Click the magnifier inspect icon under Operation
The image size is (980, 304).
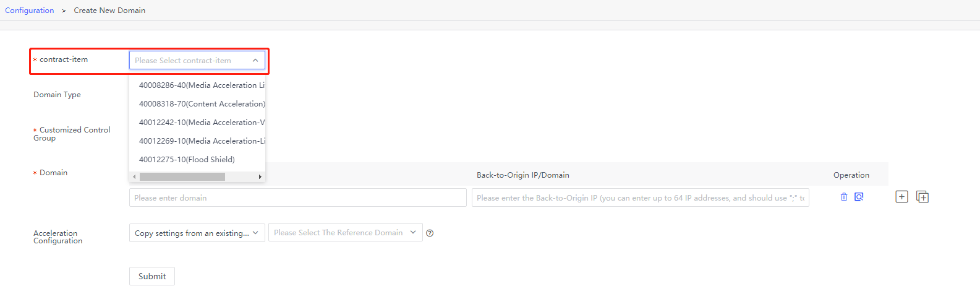pyautogui.click(x=859, y=197)
